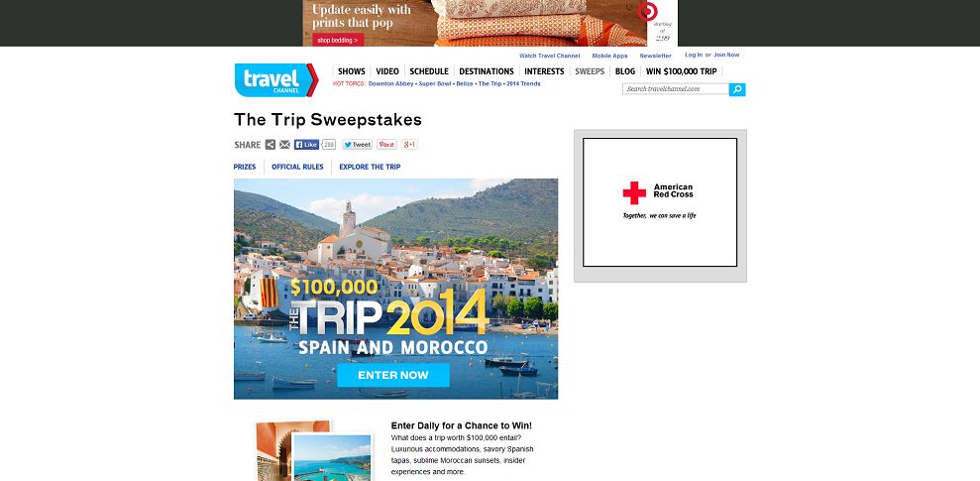Image resolution: width=980 pixels, height=481 pixels.
Task: Click the Pin it button
Action: [x=386, y=145]
